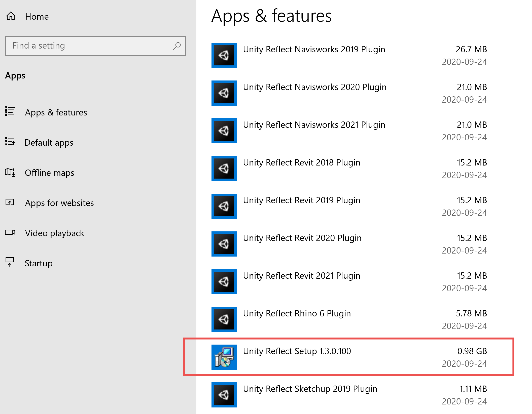Open Startup settings

39,263
